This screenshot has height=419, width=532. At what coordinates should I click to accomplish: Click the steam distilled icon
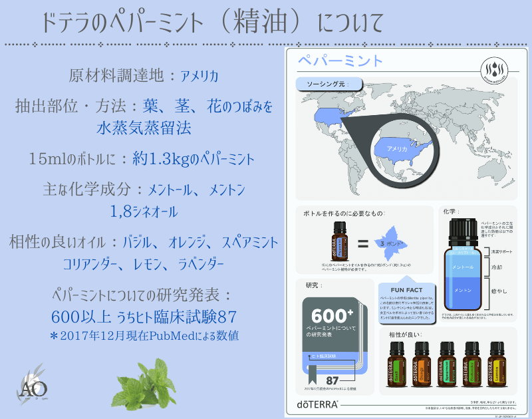(495, 70)
